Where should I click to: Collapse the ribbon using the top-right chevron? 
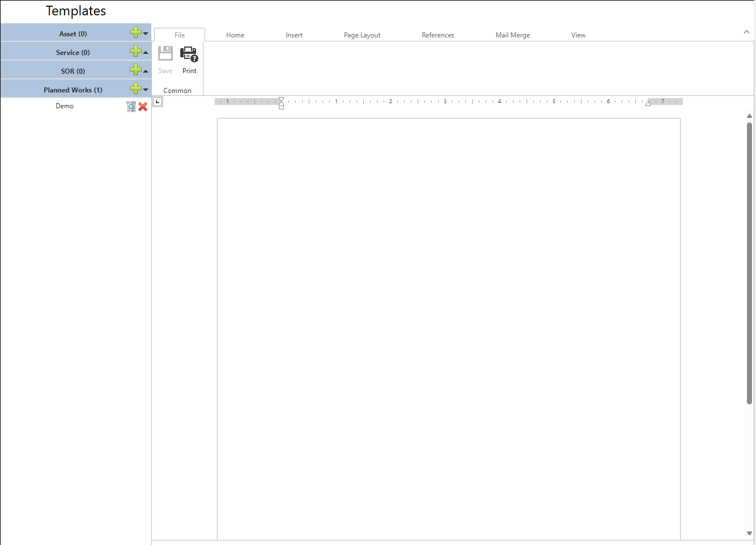pos(746,32)
